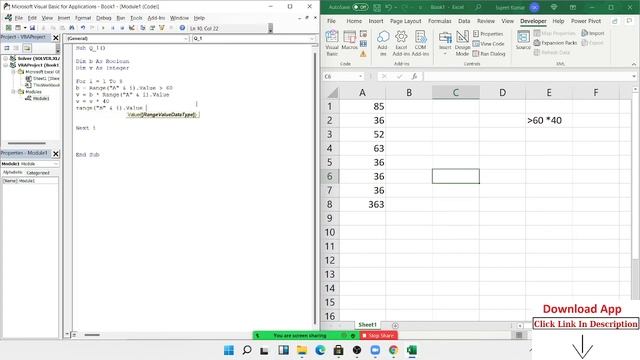Image resolution: width=640 pixels, height=360 pixels.
Task: Open the Add-ins button in ribbon
Action: click(383, 43)
